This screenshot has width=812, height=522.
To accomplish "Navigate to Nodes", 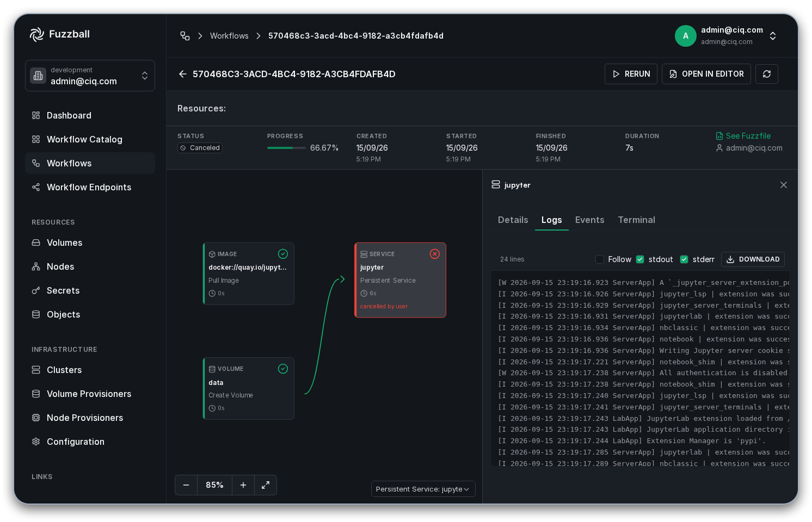I will (x=90, y=266).
